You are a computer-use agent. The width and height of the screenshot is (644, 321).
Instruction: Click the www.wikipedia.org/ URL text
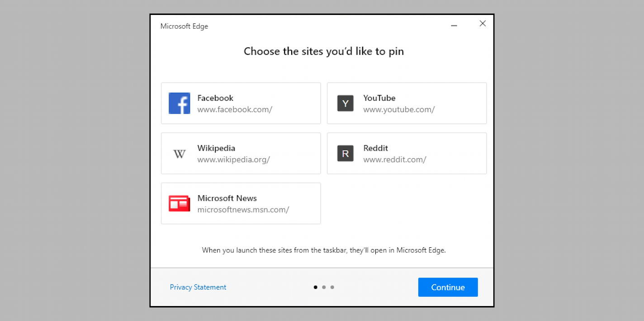coord(233,160)
